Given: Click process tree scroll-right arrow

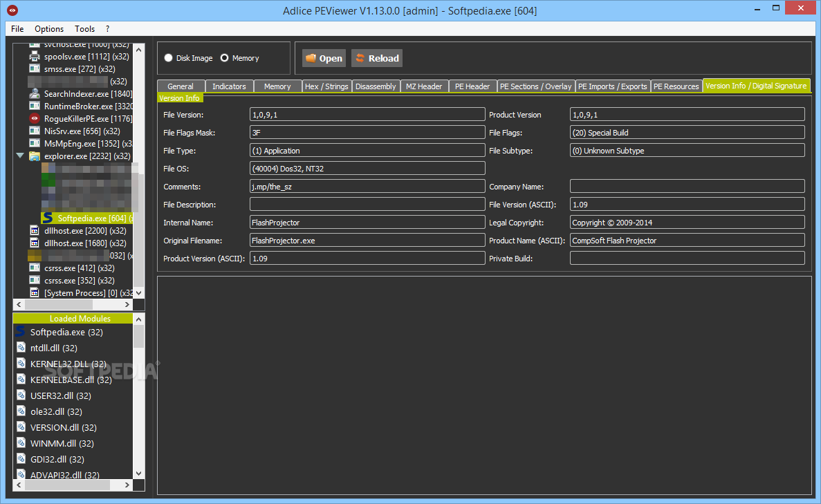Looking at the screenshot, I should pos(127,305).
